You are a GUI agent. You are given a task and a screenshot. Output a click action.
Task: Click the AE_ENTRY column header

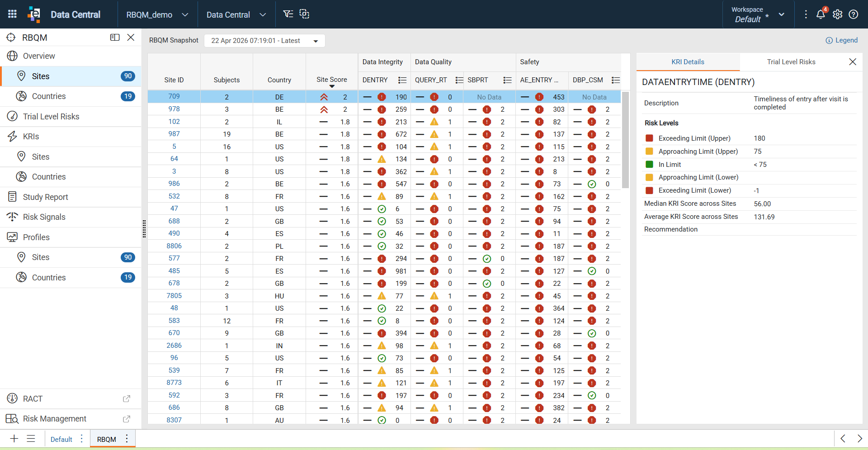coord(539,80)
